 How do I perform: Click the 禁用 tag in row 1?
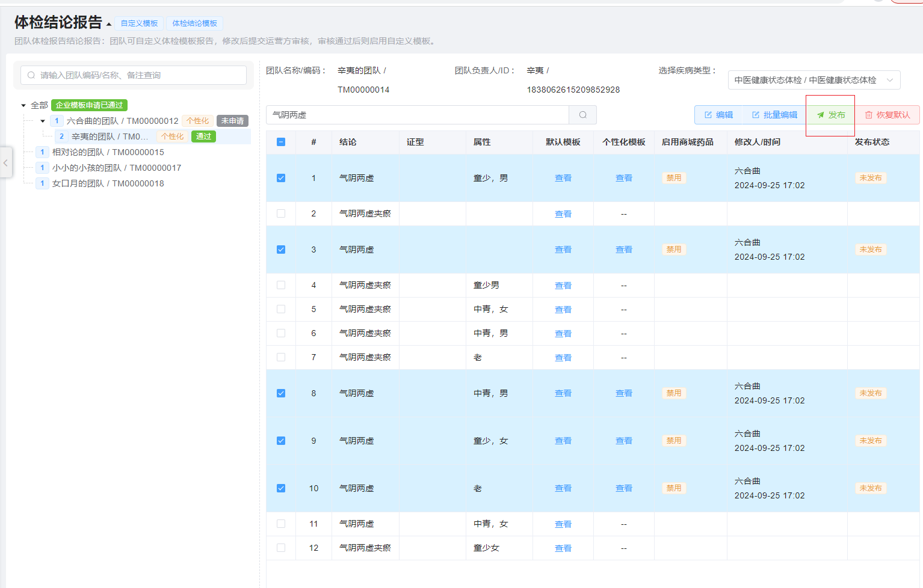(x=674, y=178)
